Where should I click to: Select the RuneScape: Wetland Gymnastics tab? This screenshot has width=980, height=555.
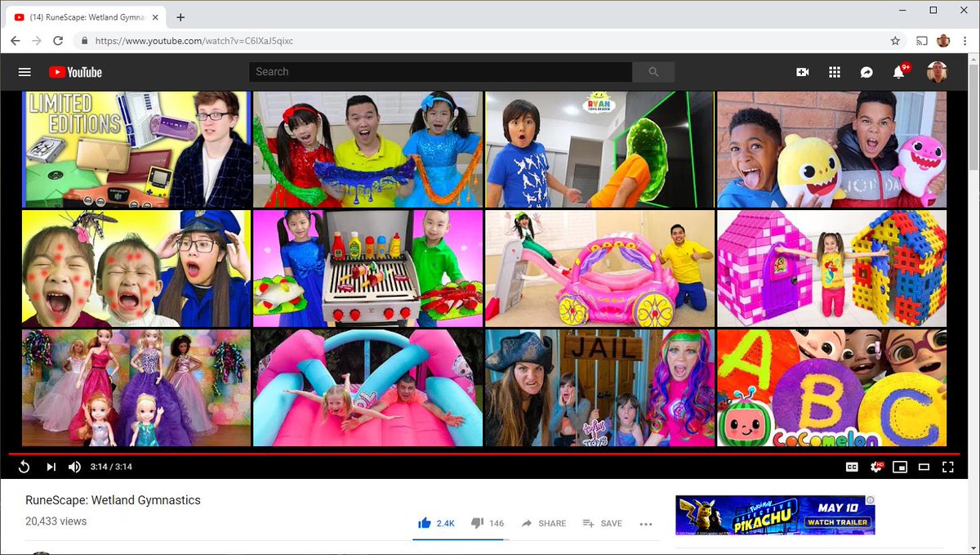pos(86,17)
